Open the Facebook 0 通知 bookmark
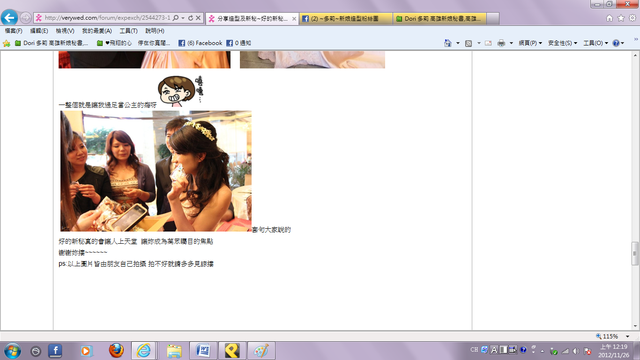The width and height of the screenshot is (640, 360). [239, 43]
